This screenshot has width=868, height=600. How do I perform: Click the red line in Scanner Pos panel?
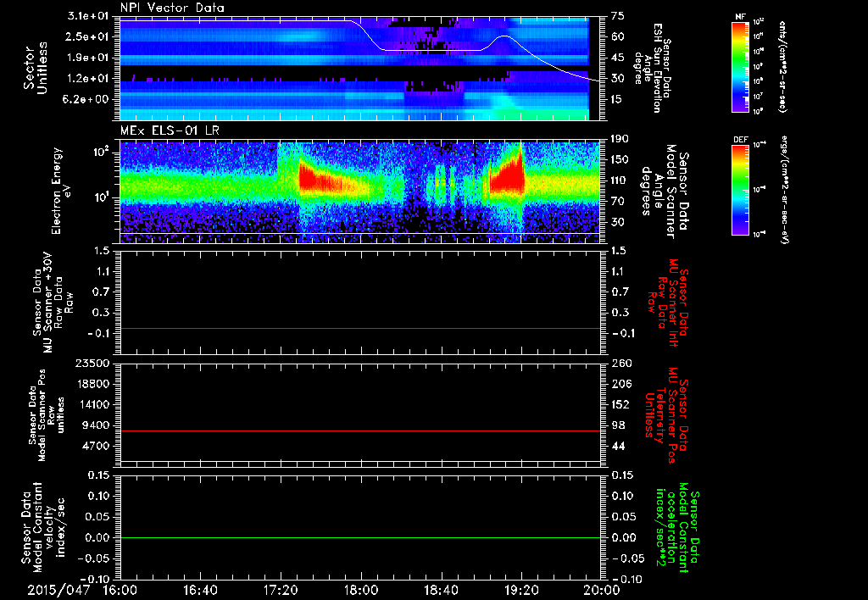[x=359, y=431]
